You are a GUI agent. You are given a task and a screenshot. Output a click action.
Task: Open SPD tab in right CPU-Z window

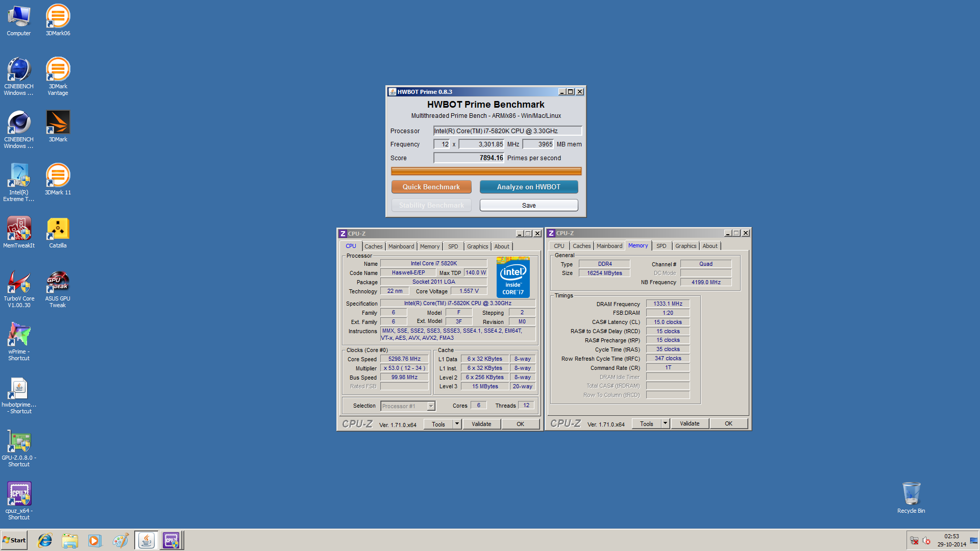coord(661,246)
